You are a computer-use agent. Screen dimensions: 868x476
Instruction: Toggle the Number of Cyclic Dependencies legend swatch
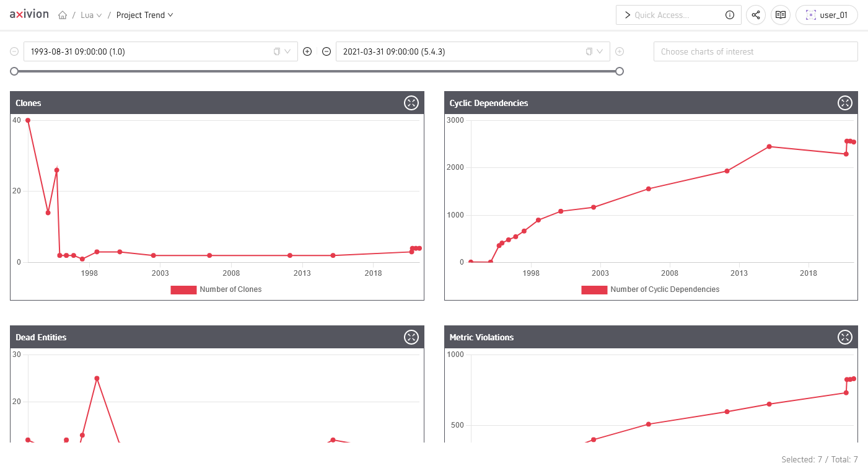tap(594, 289)
